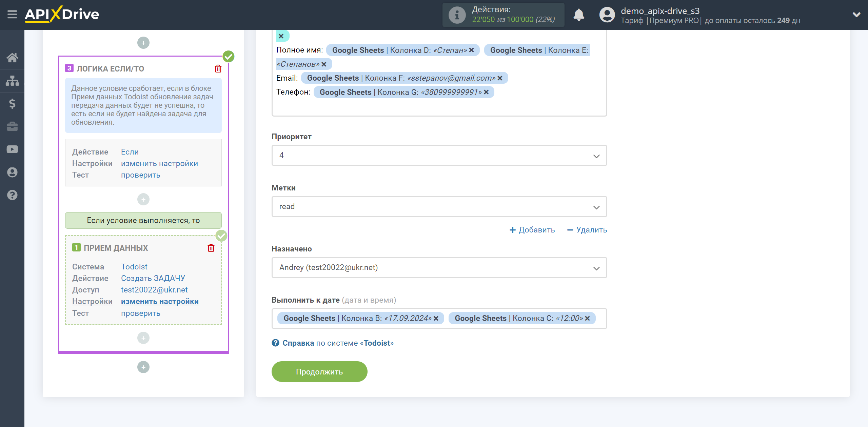Open the video tutorials sidebar icon
The width and height of the screenshot is (868, 427).
point(12,149)
